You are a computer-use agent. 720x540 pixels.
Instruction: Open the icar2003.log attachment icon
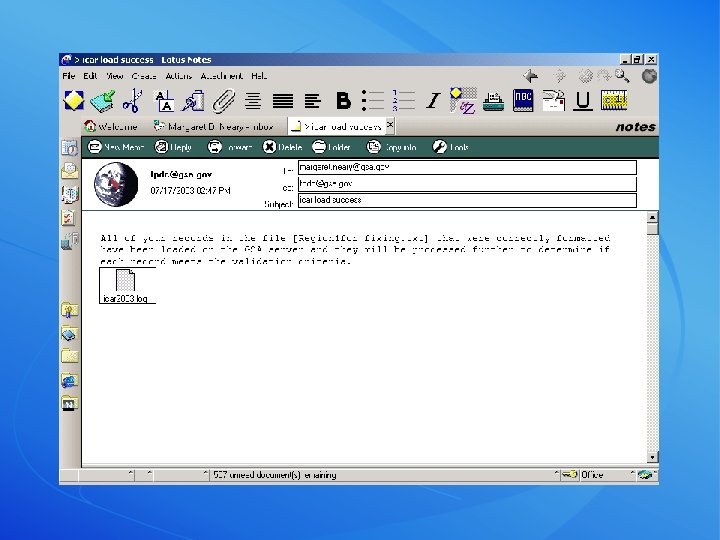(125, 281)
